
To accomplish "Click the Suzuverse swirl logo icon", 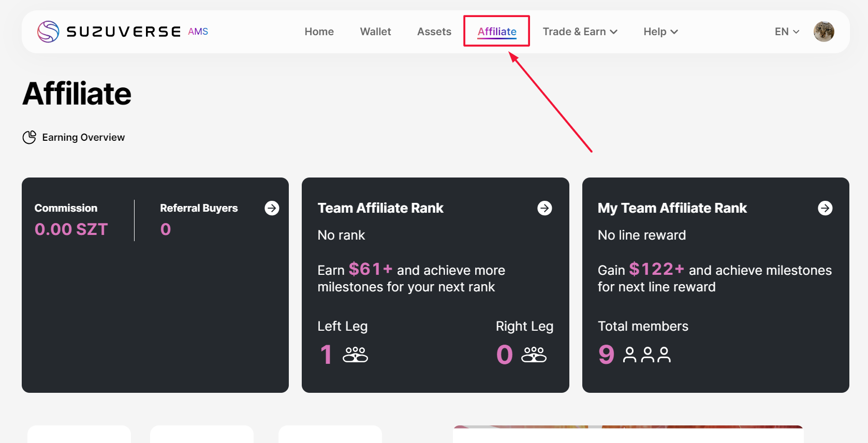I will [48, 32].
